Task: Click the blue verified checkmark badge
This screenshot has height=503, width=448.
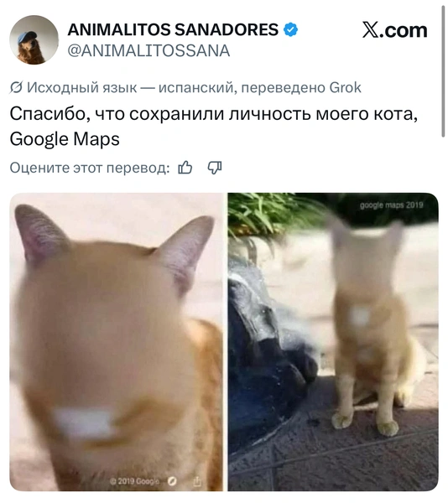Action: tap(290, 30)
